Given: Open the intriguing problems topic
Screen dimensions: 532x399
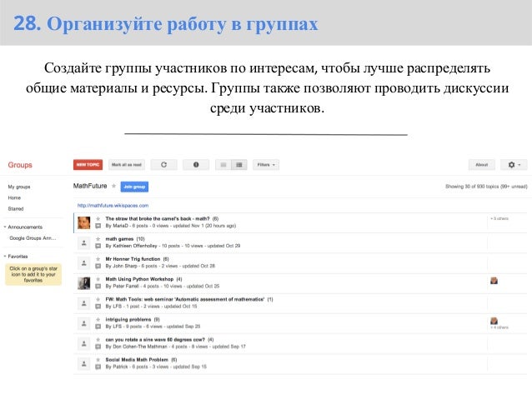Looking at the screenshot, I should point(128,319).
